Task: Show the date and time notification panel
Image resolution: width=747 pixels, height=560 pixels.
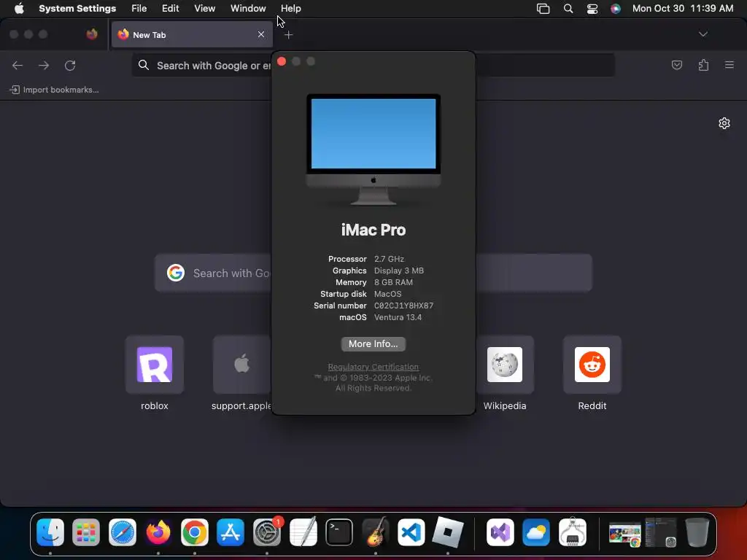Action: pos(683,8)
